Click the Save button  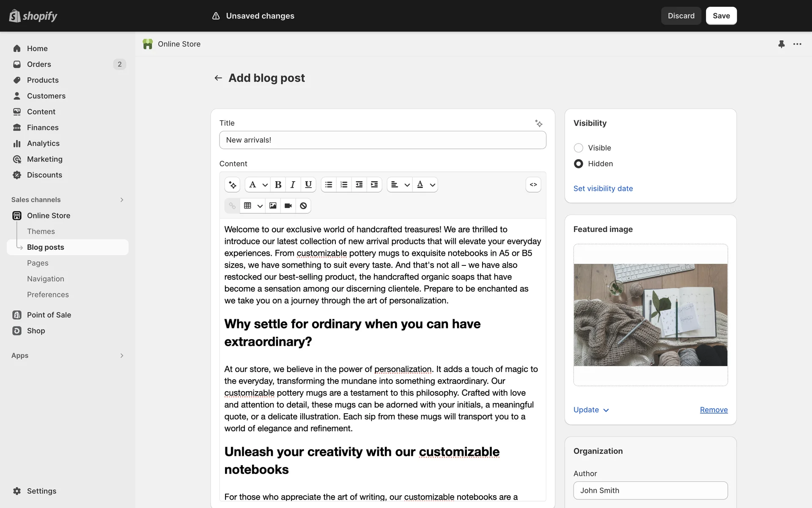721,16
